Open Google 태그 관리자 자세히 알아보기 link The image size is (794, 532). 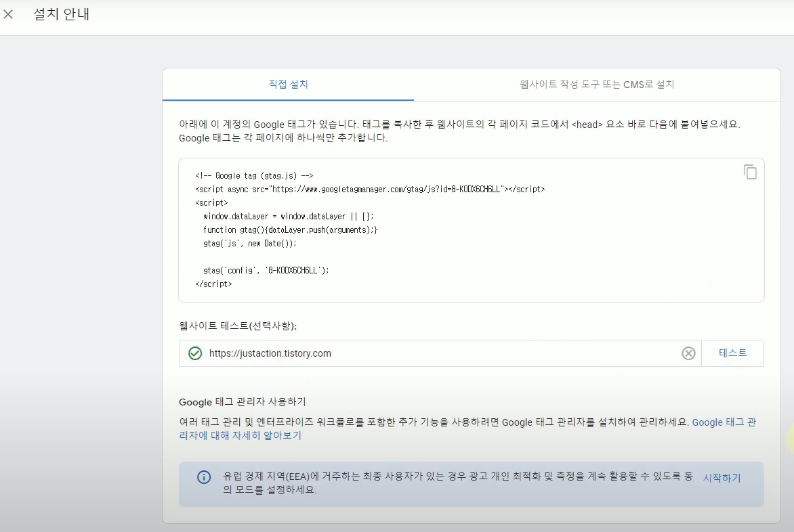tap(467, 429)
